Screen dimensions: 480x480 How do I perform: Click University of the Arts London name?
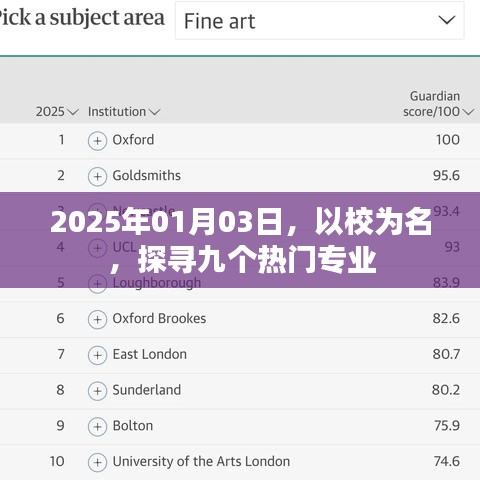201,461
